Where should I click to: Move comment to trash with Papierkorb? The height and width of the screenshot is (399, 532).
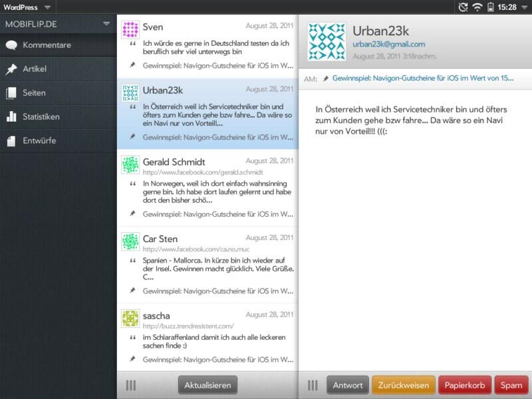[465, 385]
